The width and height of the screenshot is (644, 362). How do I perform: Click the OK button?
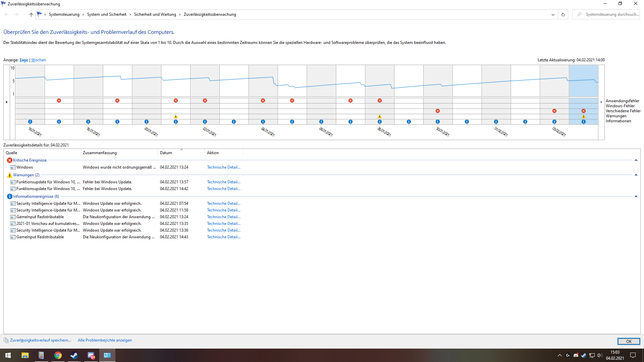[x=629, y=341]
